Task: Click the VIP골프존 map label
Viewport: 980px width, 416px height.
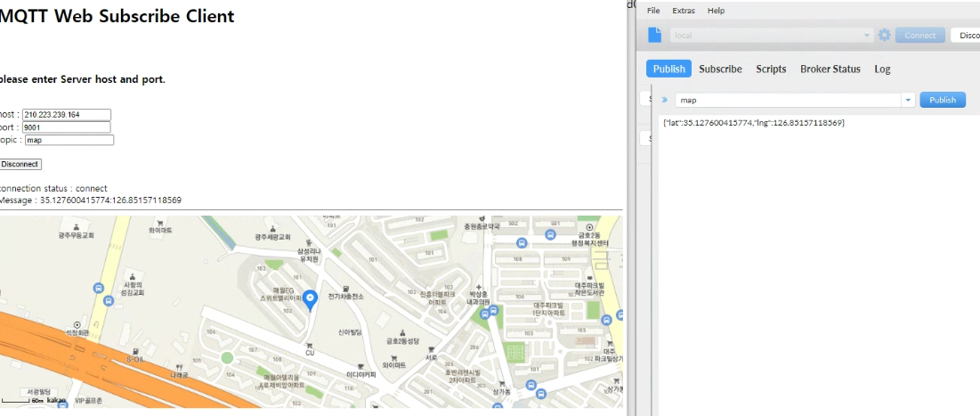Action: [88, 400]
